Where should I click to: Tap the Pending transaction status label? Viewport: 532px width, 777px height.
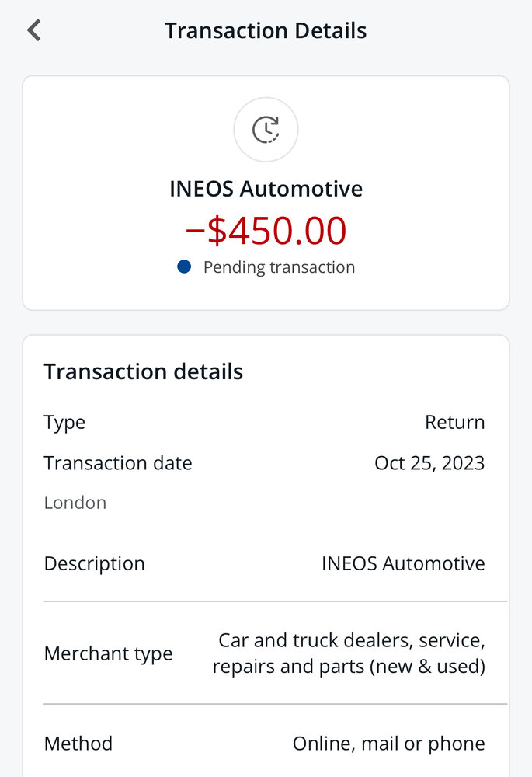[x=280, y=267]
